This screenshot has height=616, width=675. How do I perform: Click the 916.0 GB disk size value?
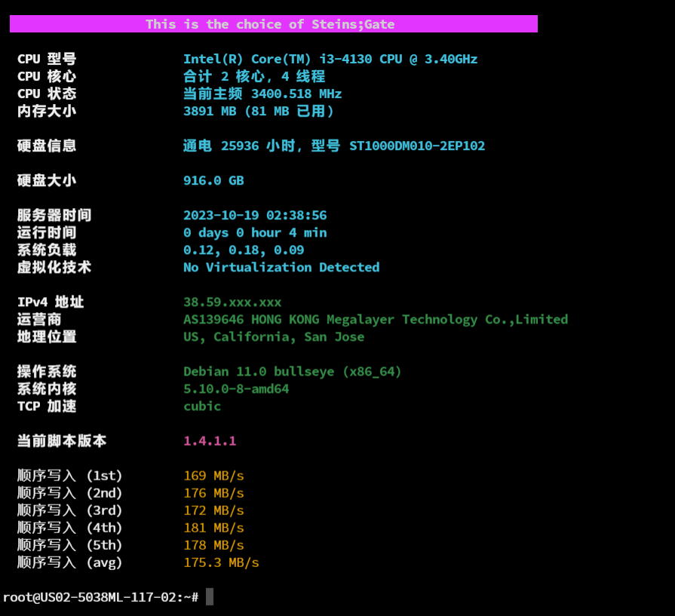click(x=213, y=180)
